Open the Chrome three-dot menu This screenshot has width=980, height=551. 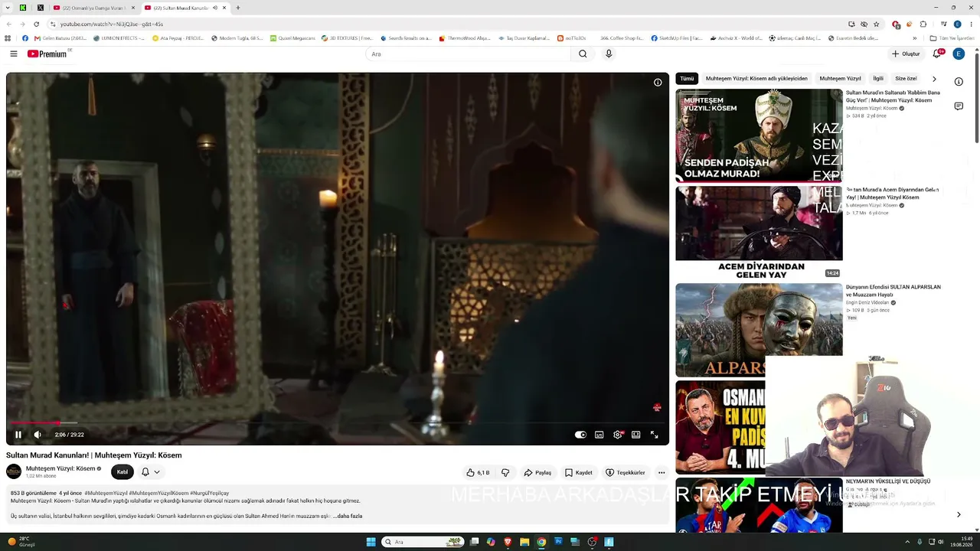[x=972, y=24]
